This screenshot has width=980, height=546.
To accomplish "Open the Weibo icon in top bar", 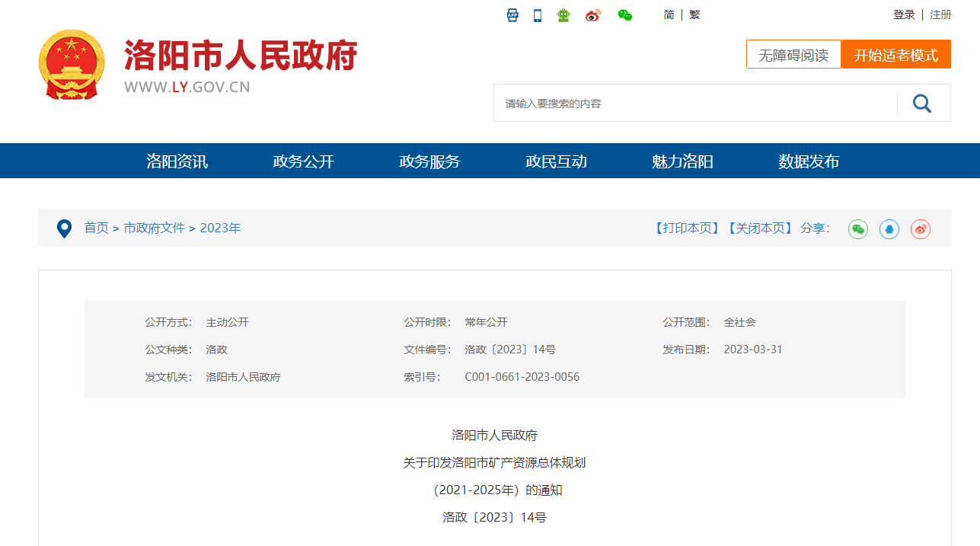I will 593,15.
